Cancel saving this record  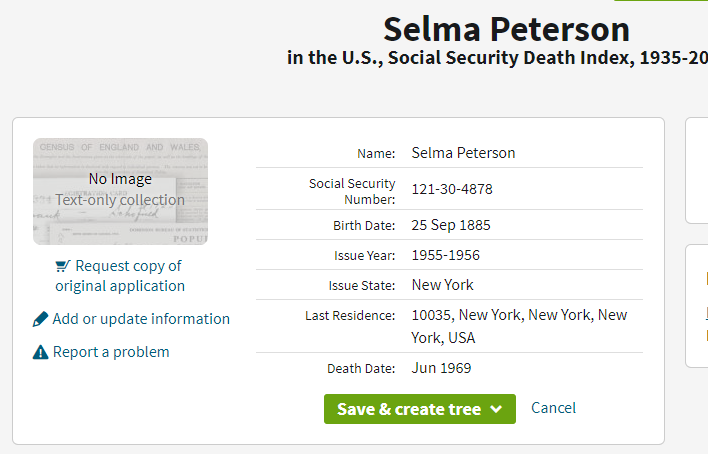click(x=553, y=408)
